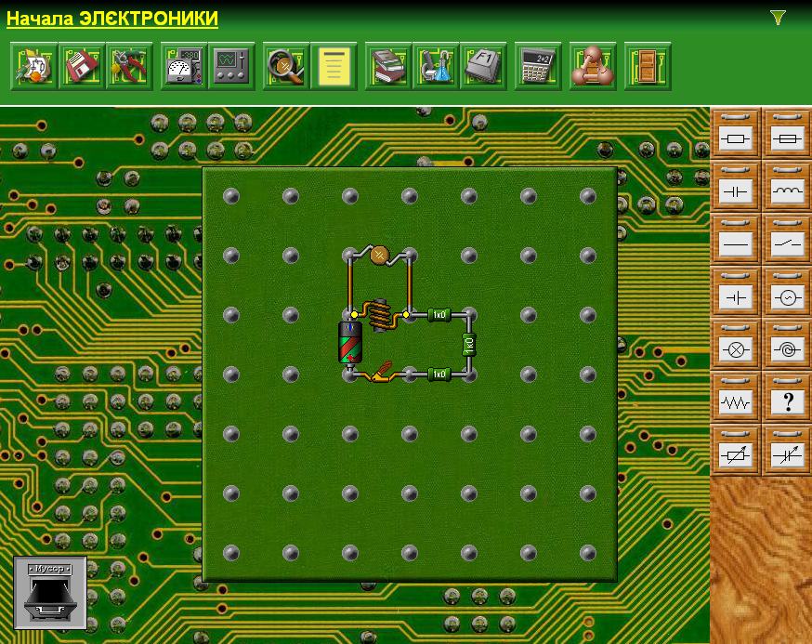This screenshot has width=812, height=644.
Task: Choose the spiral heater drawer
Action: 787,345
